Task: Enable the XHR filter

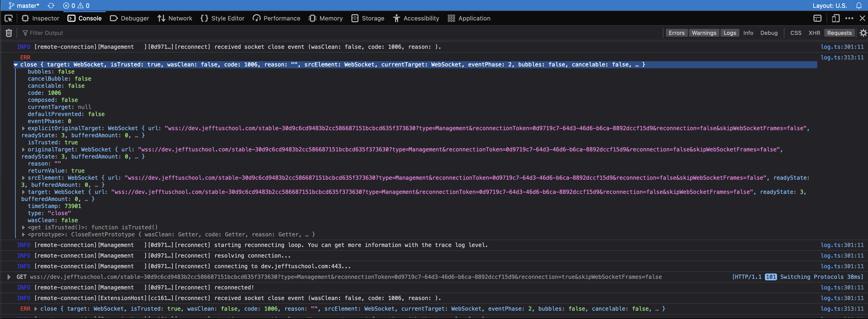Action: coord(814,33)
